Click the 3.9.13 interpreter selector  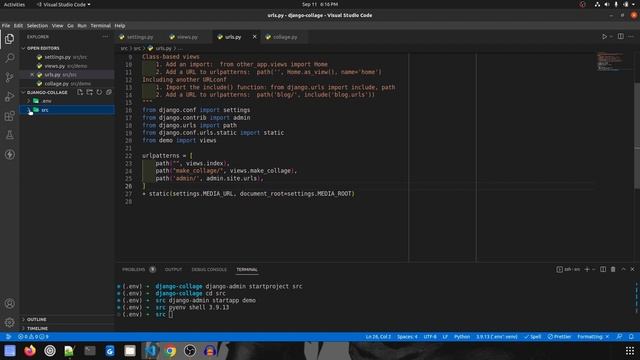click(496, 337)
